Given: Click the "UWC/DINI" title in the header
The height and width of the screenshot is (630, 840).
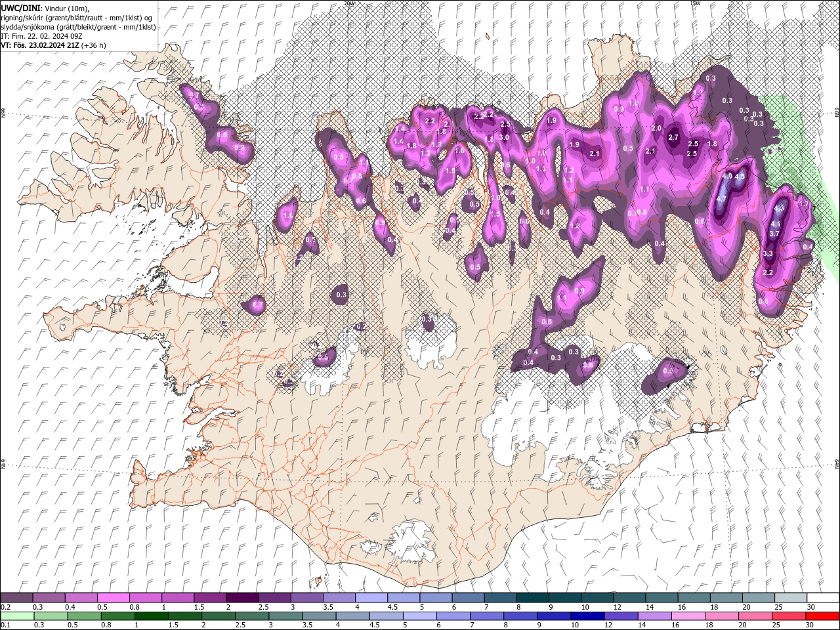Looking at the screenshot, I should click(x=20, y=8).
